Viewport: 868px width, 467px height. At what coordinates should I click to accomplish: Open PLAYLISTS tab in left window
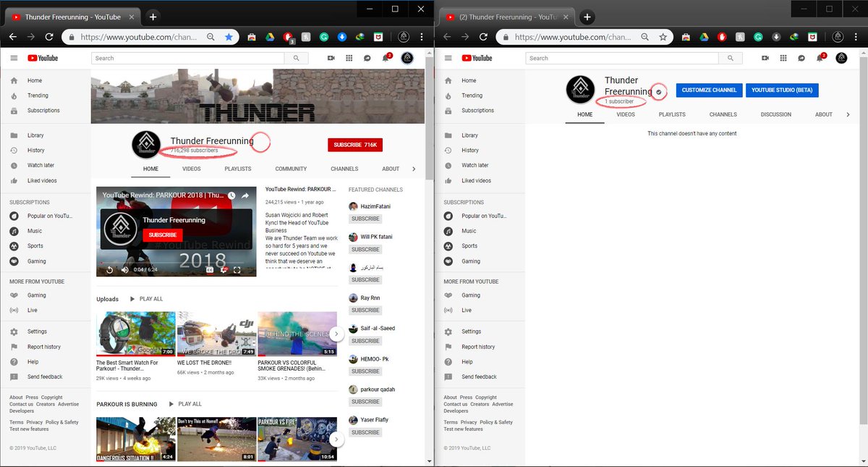click(x=238, y=169)
